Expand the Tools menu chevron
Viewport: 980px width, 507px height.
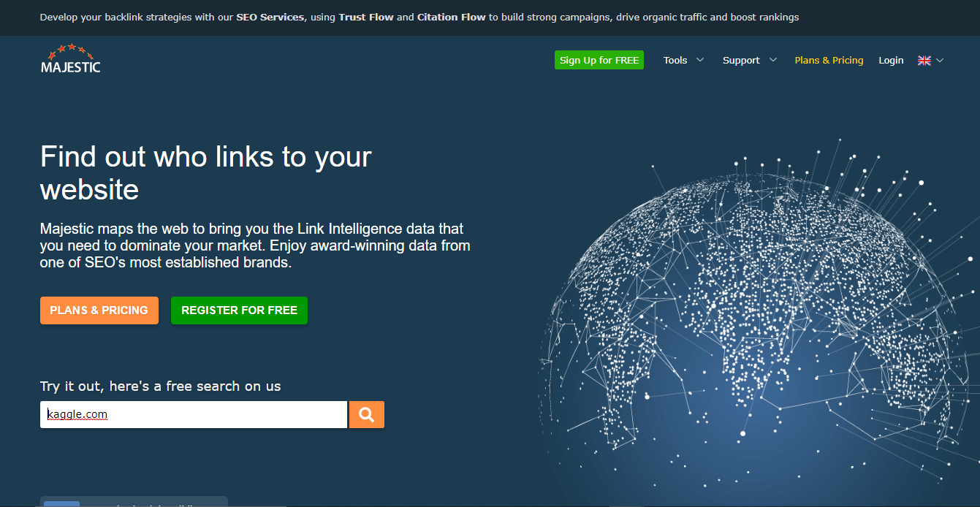[700, 60]
